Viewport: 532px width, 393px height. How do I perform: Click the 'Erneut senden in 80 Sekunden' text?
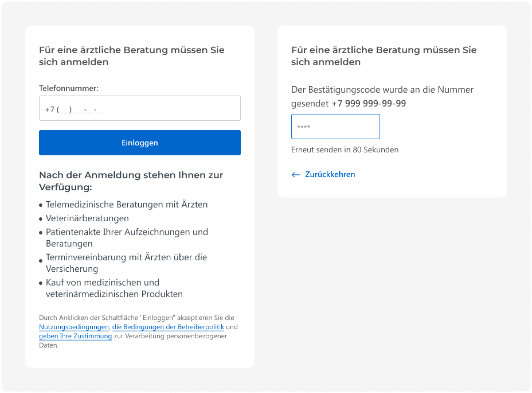[x=345, y=150]
